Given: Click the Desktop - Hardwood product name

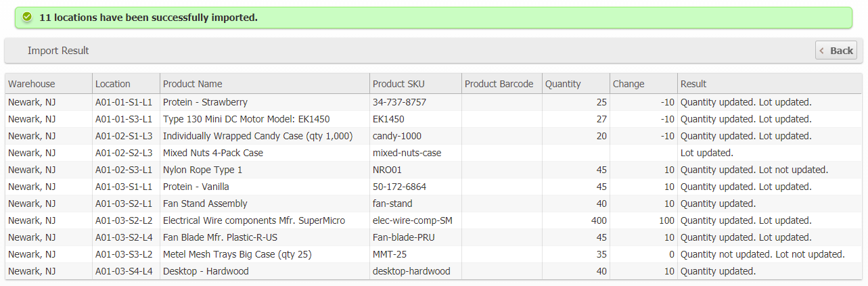Looking at the screenshot, I should [206, 271].
